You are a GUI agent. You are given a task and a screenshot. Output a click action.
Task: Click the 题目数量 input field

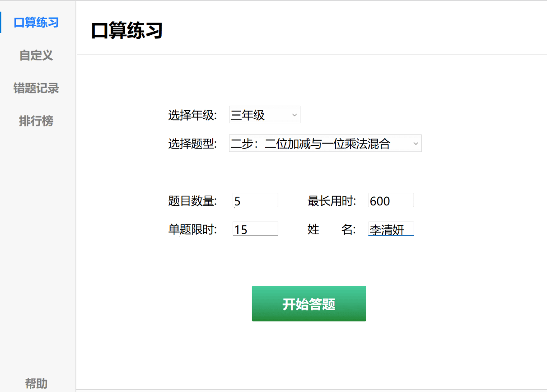point(255,201)
